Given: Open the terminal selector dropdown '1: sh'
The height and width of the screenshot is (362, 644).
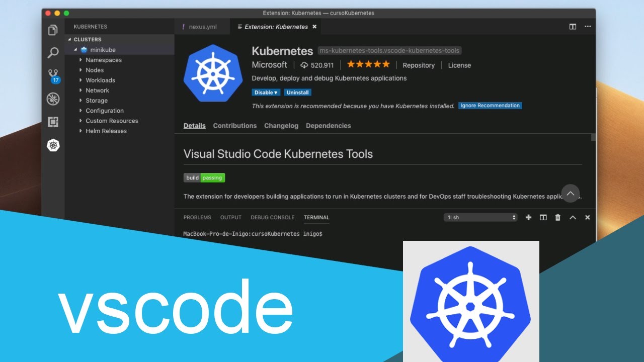Looking at the screenshot, I should (x=481, y=217).
